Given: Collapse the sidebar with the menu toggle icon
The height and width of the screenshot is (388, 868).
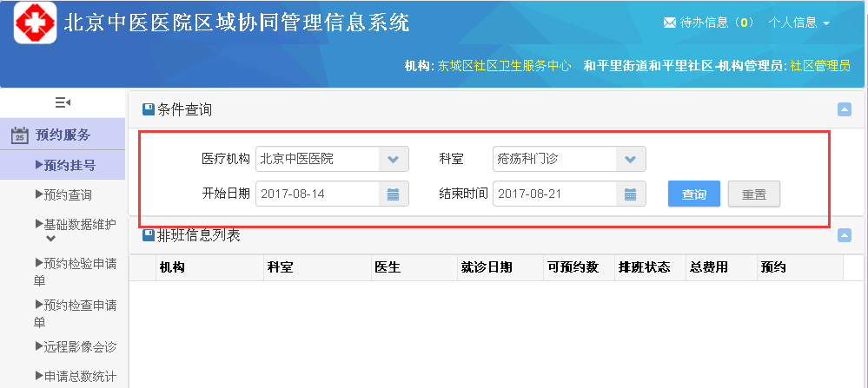Looking at the screenshot, I should click(x=63, y=102).
